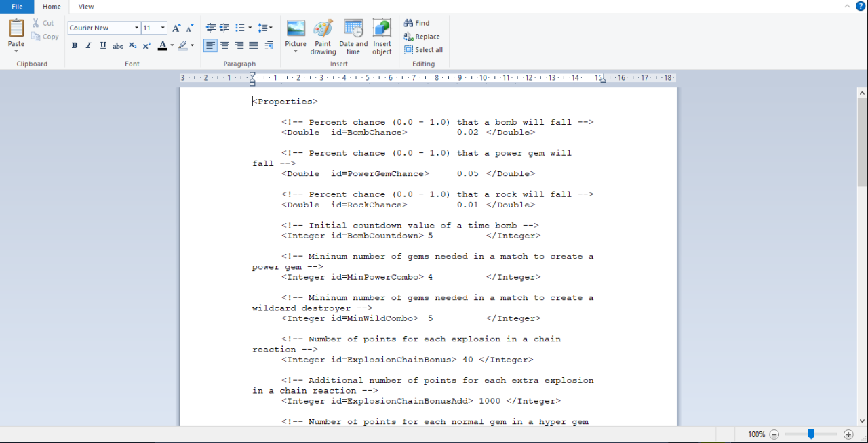868x443 pixels.
Task: Insert a Paint drawing
Action: point(323,28)
